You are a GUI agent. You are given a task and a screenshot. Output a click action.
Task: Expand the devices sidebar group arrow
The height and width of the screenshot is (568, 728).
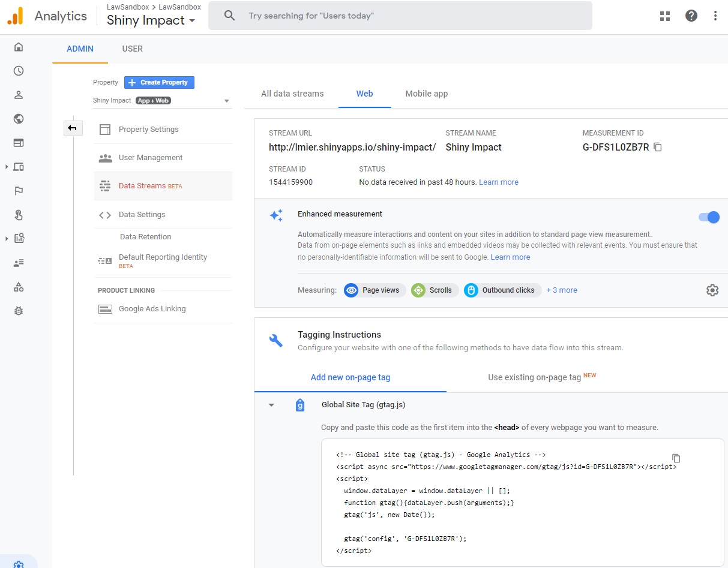[7, 167]
